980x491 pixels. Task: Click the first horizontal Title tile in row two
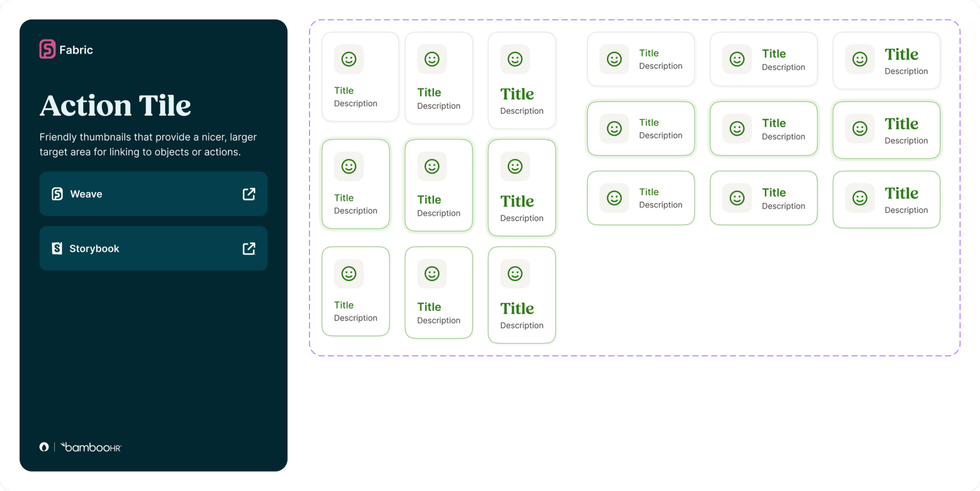point(641,129)
